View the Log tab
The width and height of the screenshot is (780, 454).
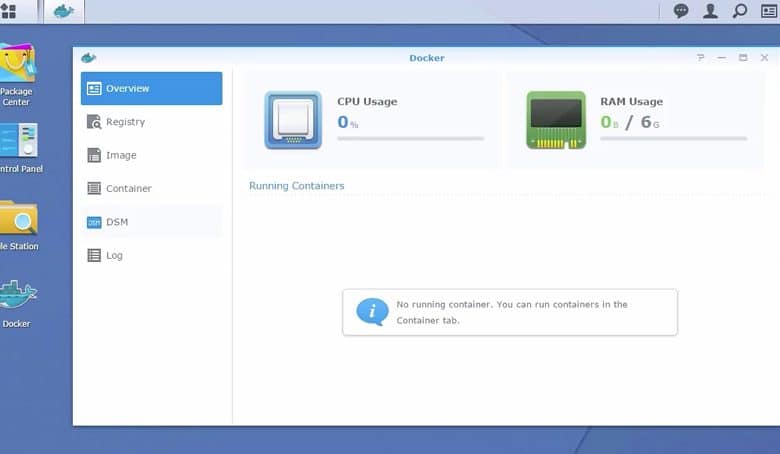point(151,255)
